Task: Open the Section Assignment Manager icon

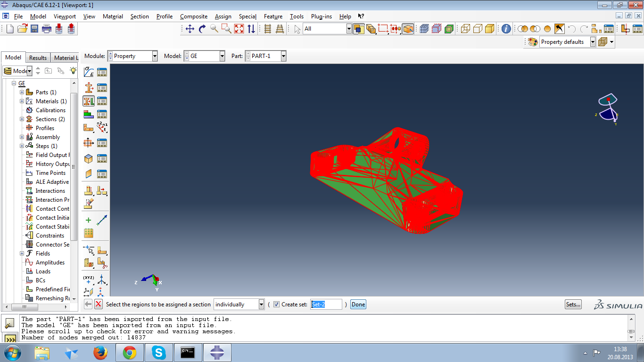Action: pos(102,101)
